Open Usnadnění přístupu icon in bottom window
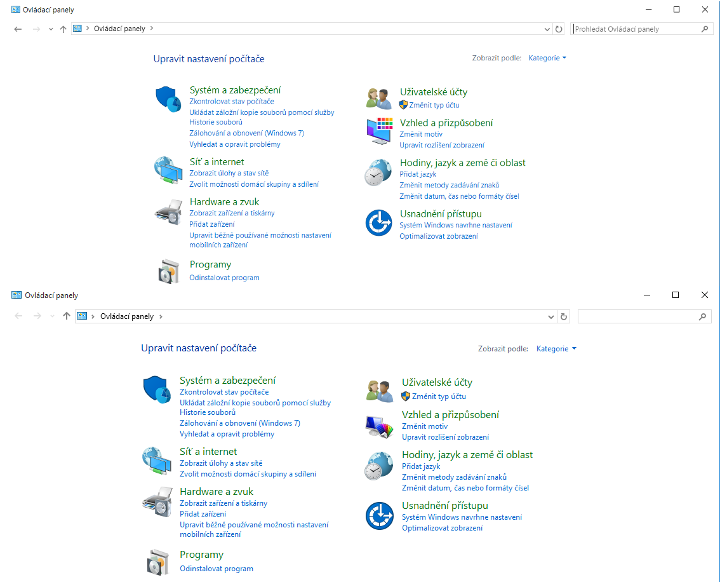The height and width of the screenshot is (582, 720). [x=380, y=515]
